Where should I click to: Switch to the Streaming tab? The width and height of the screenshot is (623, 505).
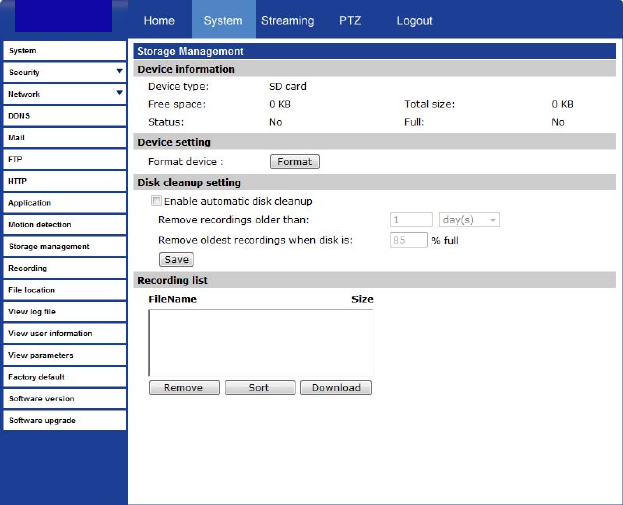coord(287,21)
